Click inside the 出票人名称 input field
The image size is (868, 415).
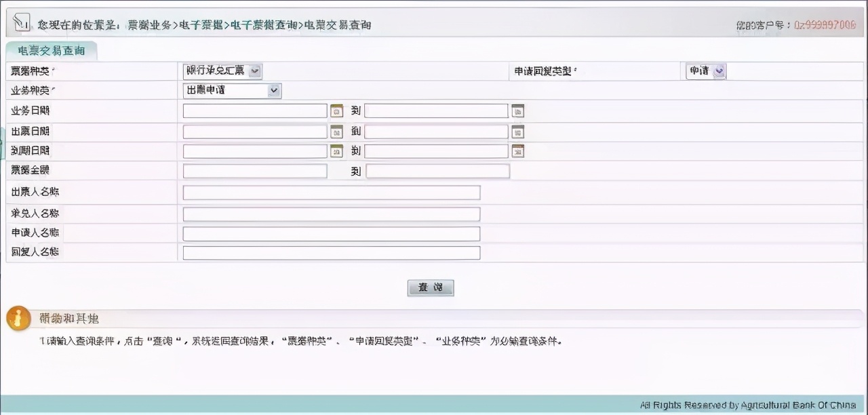[331, 192]
